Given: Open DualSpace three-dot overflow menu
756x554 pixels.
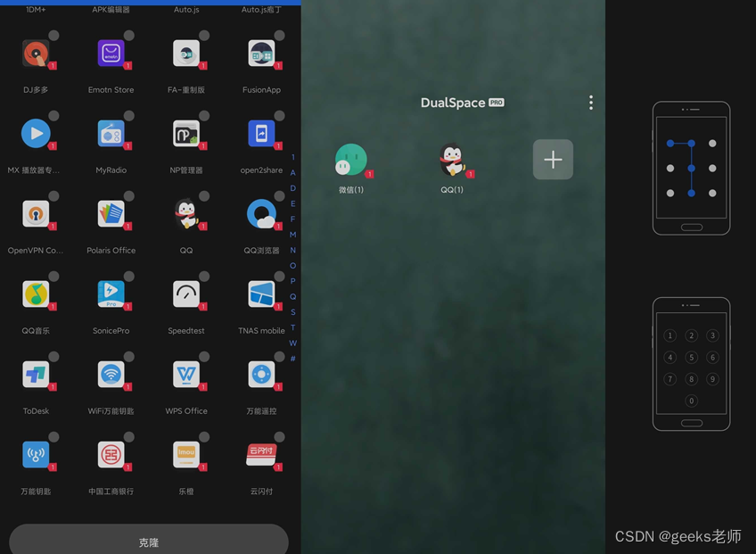Looking at the screenshot, I should [x=590, y=103].
